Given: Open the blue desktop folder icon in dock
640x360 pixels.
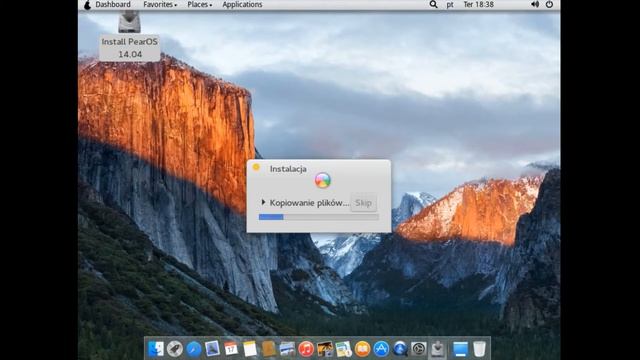Looking at the screenshot, I should pos(460,349).
